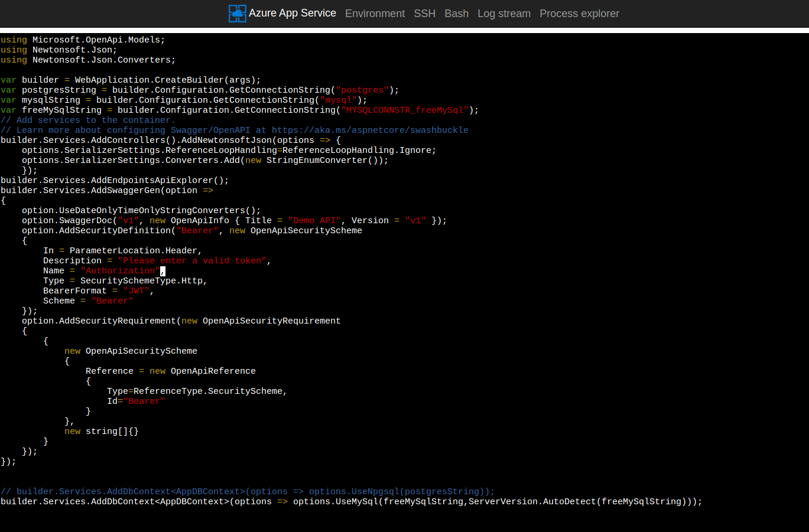Click the 'new string[]{}' line
Image resolution: width=809 pixels, height=532 pixels.
point(102,431)
